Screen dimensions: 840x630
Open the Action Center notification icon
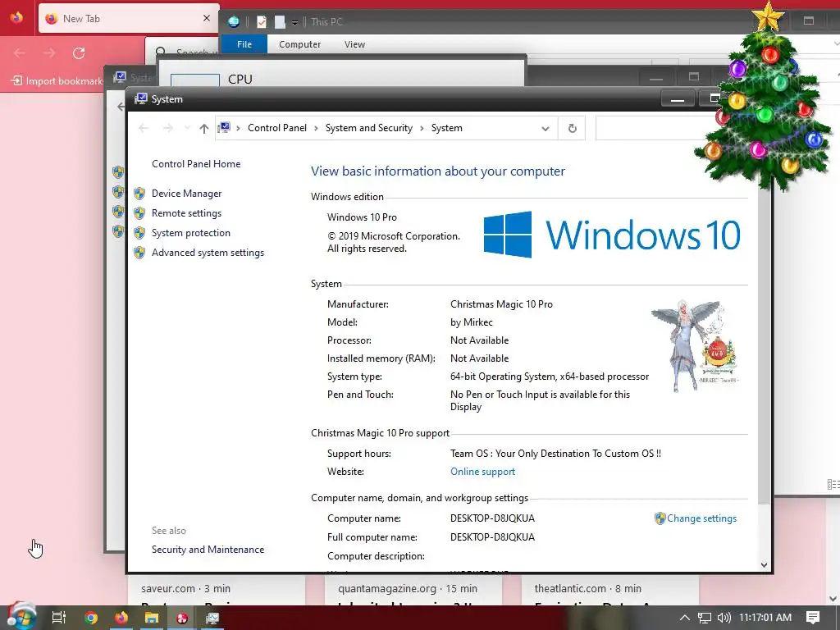click(x=813, y=617)
